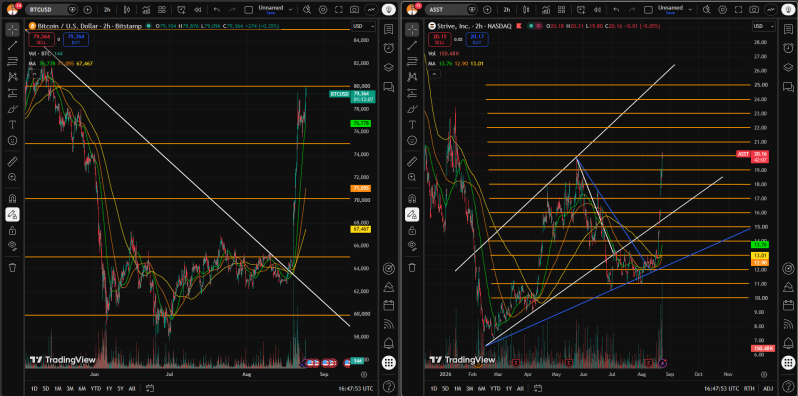Open the object tree layers panel in ASST window
Image resolution: width=798 pixels, height=396 pixels.
coord(788,67)
